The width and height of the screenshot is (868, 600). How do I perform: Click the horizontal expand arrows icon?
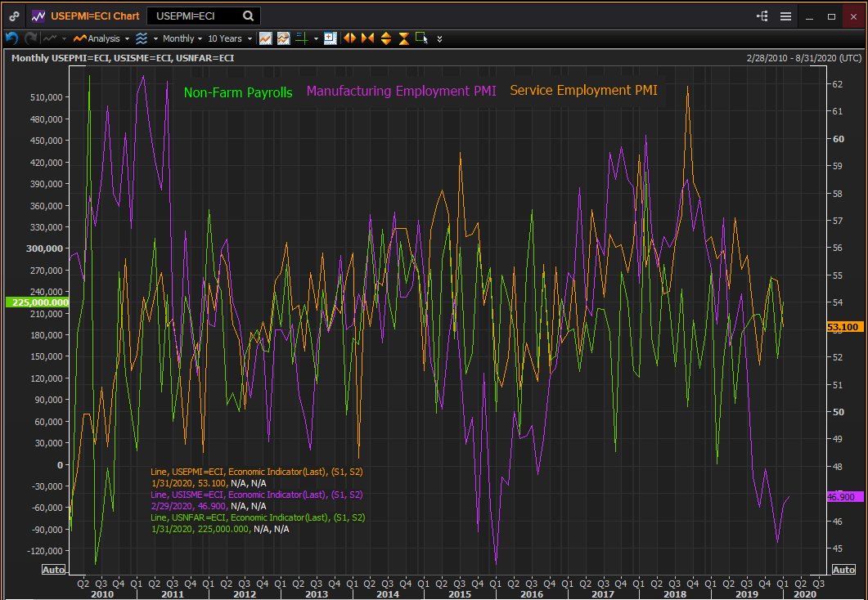349,38
